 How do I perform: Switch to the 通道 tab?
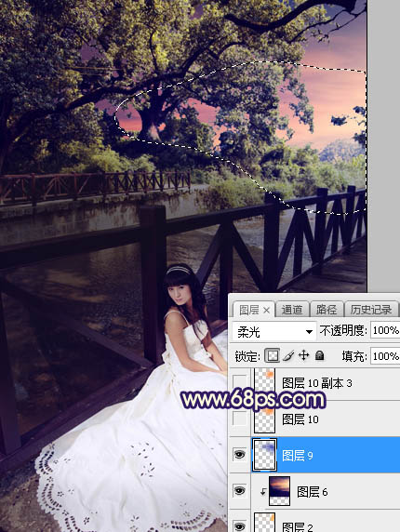click(x=292, y=310)
